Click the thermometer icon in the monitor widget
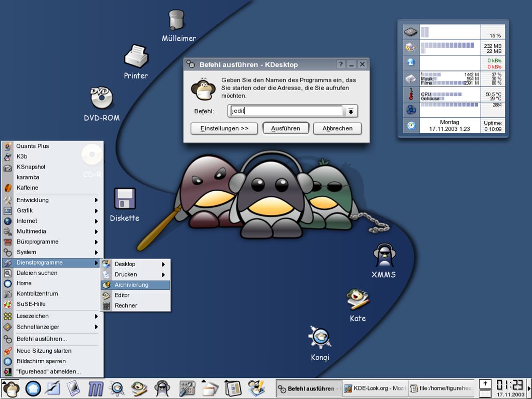Viewport: 532px width, 399px height. pos(411,94)
